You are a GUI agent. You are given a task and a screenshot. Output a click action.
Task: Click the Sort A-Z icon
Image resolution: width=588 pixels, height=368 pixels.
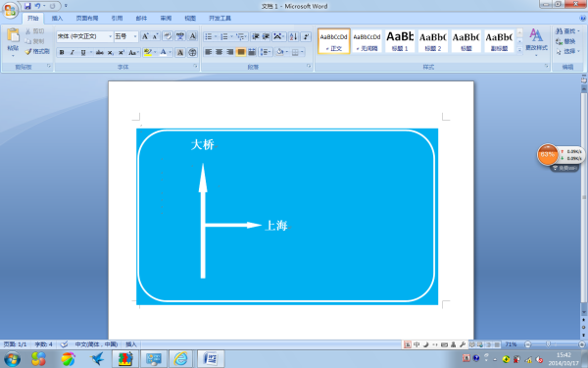tap(294, 36)
